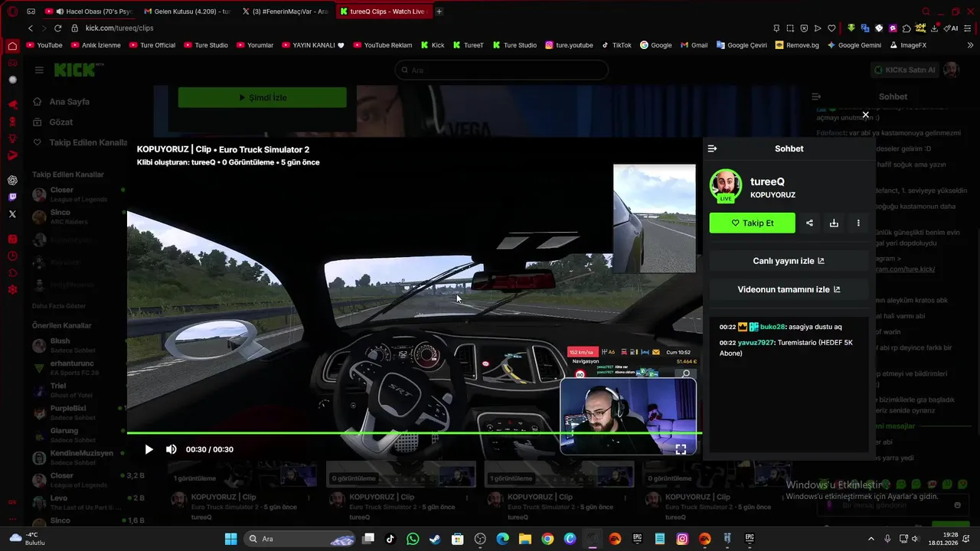Go to Ana Sayfa in the sidebar

pyautogui.click(x=70, y=102)
